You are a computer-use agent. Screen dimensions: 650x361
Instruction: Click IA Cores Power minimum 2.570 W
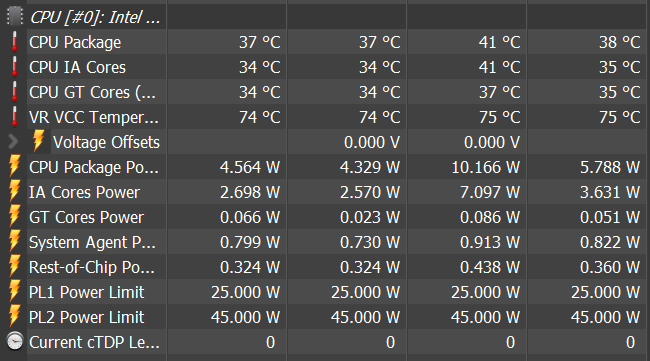pyautogui.click(x=370, y=192)
